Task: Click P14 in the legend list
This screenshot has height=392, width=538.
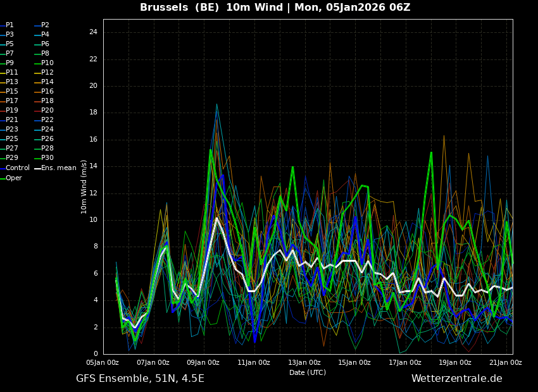Action: (44, 82)
